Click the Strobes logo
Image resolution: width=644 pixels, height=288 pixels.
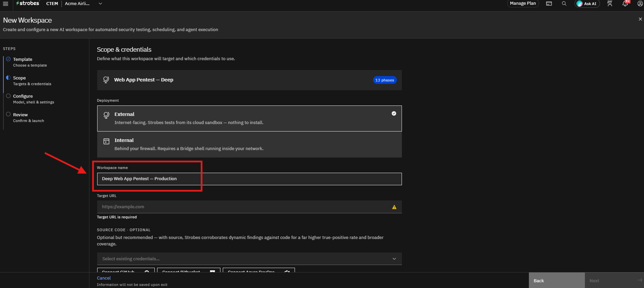[x=28, y=3]
